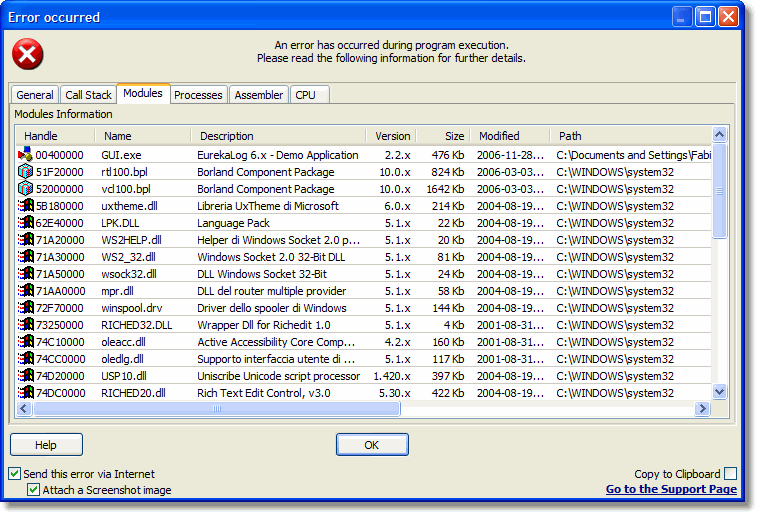This screenshot has height=514, width=757.
Task: Click the oledlg.dll module icon
Action: (26, 359)
